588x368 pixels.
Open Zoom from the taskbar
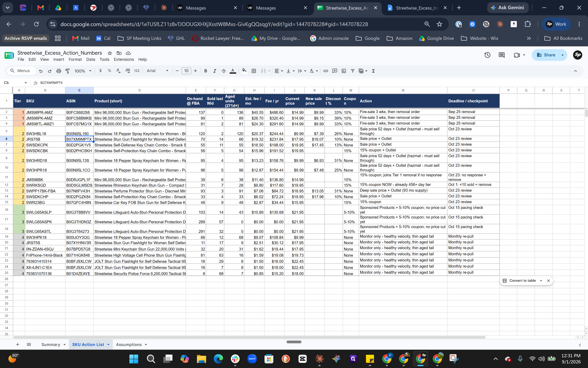(x=252, y=359)
